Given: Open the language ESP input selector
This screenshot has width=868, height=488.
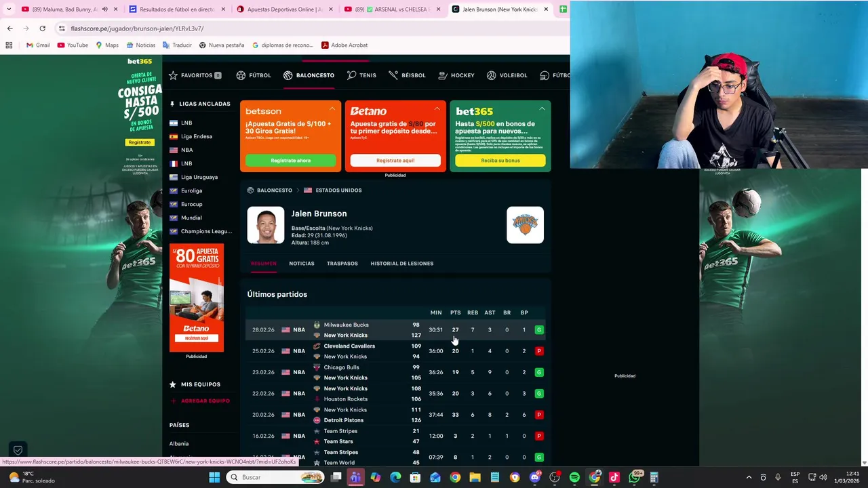Looking at the screenshot, I should click(795, 477).
